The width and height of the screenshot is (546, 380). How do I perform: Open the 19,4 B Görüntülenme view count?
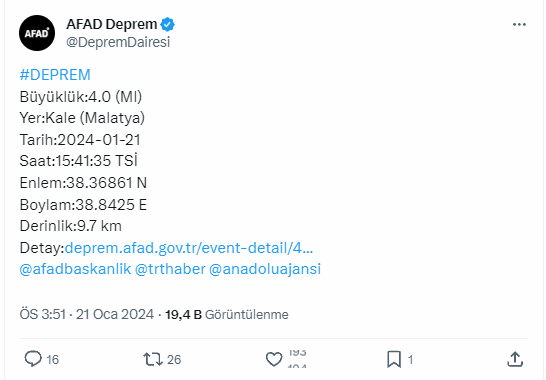227,315
